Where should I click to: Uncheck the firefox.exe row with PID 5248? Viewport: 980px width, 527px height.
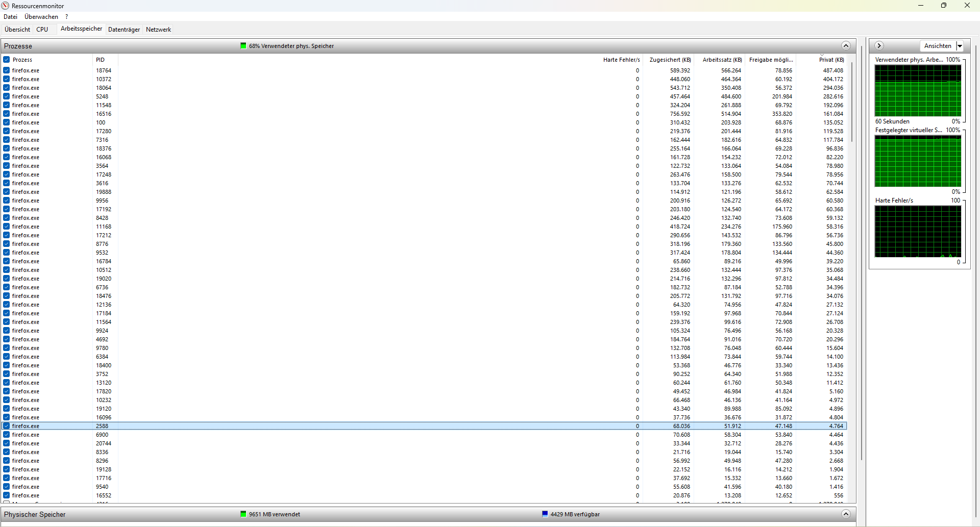(7, 96)
